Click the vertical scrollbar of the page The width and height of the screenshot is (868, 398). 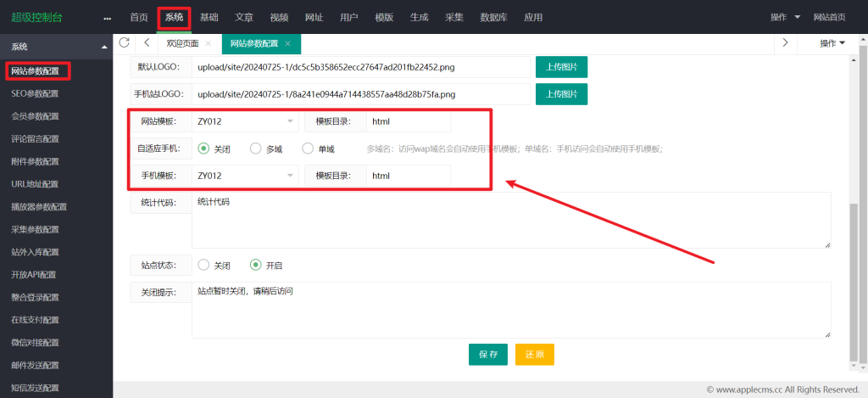[x=854, y=255]
